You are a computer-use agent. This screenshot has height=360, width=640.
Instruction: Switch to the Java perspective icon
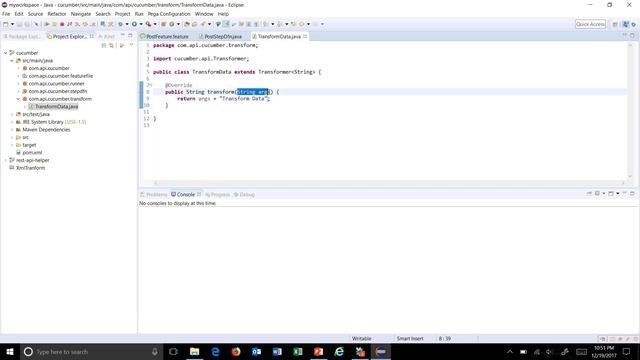pyautogui.click(x=626, y=24)
